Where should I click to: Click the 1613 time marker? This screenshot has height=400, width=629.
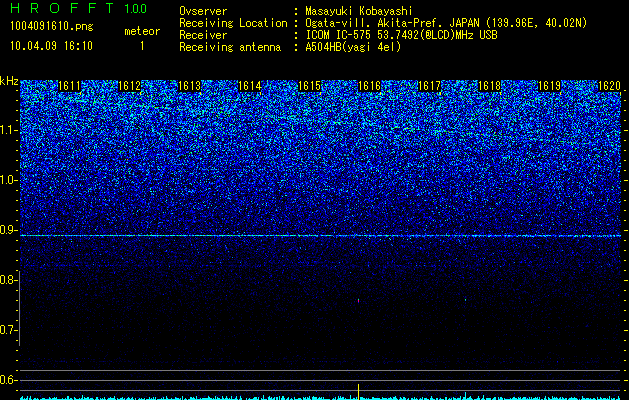pos(189,86)
